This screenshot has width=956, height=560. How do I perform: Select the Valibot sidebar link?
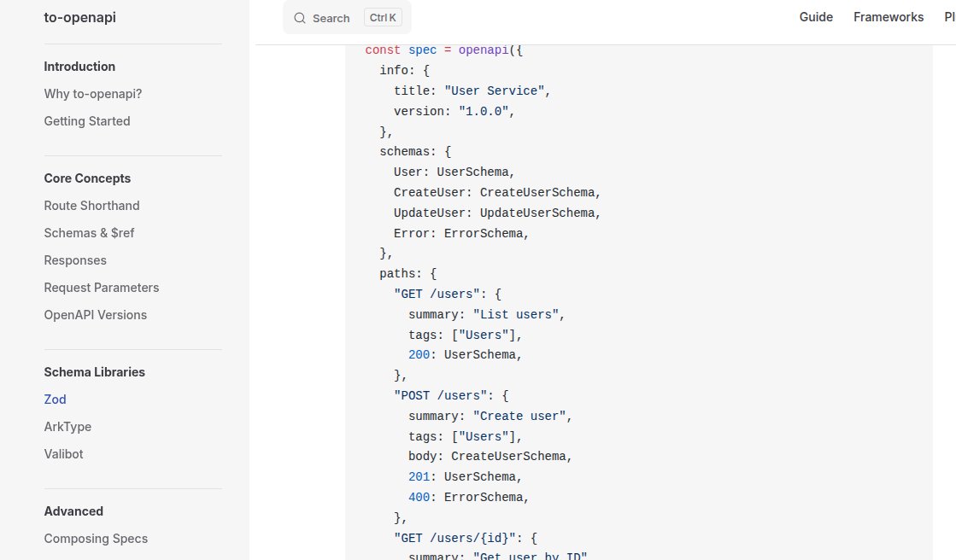pos(63,454)
